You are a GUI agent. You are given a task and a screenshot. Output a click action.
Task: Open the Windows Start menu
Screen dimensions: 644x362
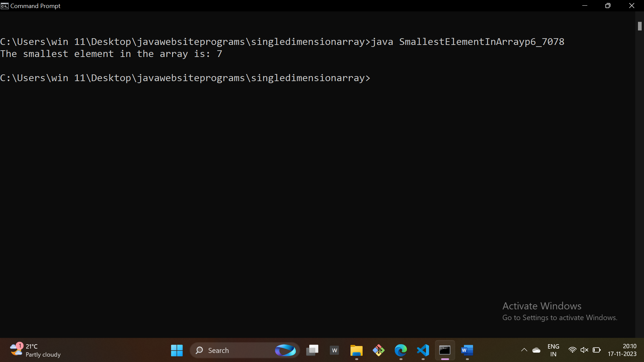pyautogui.click(x=177, y=350)
